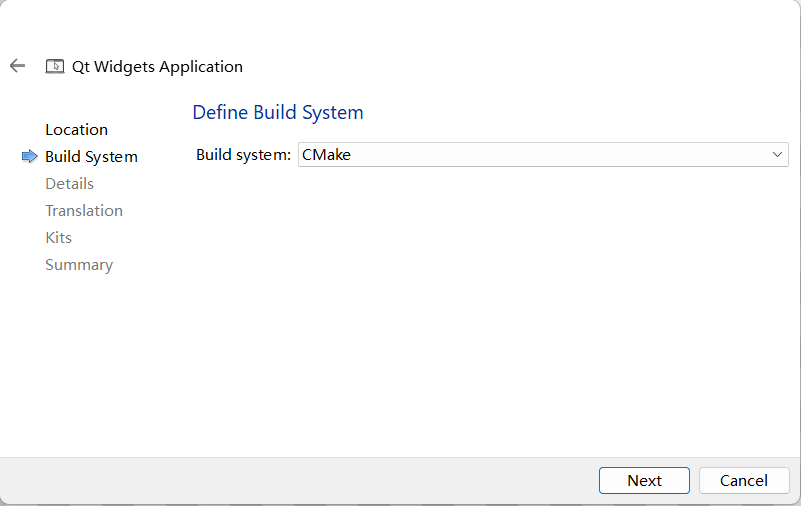
Task: Click the Details step label
Action: pyautogui.click(x=69, y=184)
